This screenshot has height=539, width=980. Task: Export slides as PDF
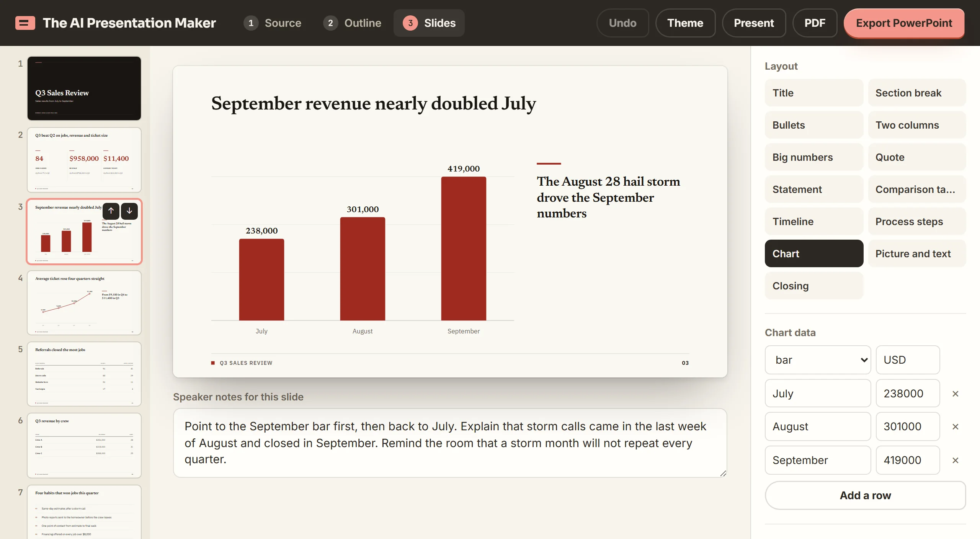815,23
